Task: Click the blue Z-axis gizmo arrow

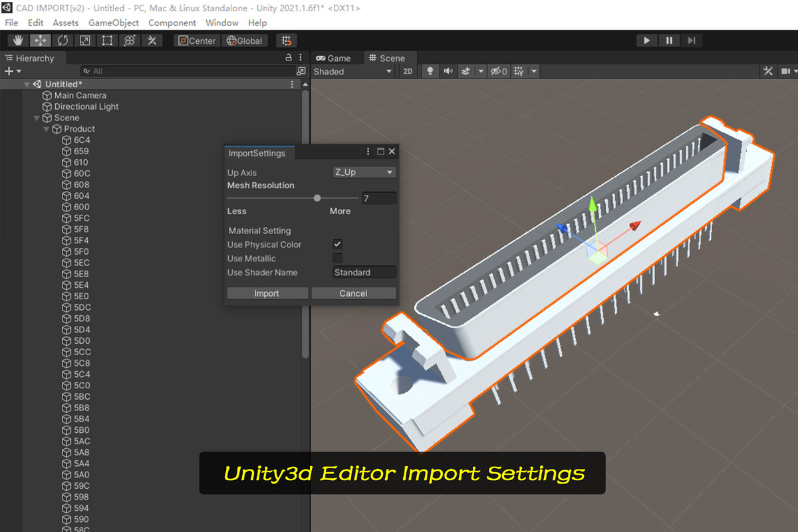Action: coord(563,230)
